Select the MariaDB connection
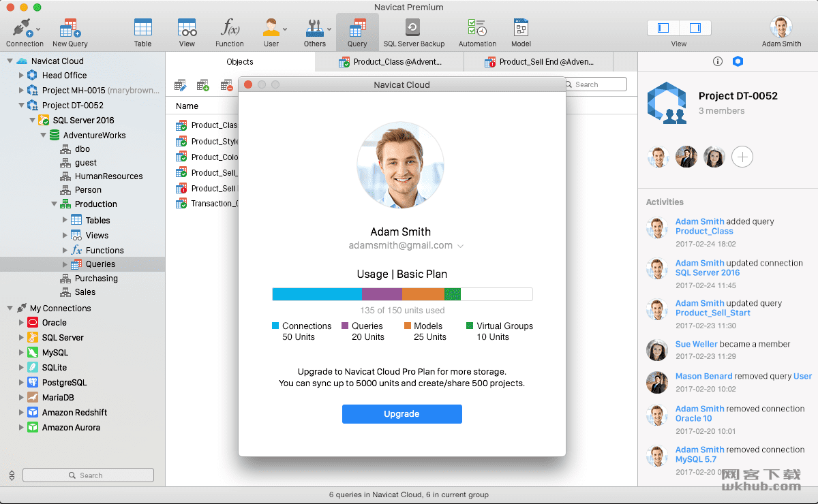 click(58, 398)
